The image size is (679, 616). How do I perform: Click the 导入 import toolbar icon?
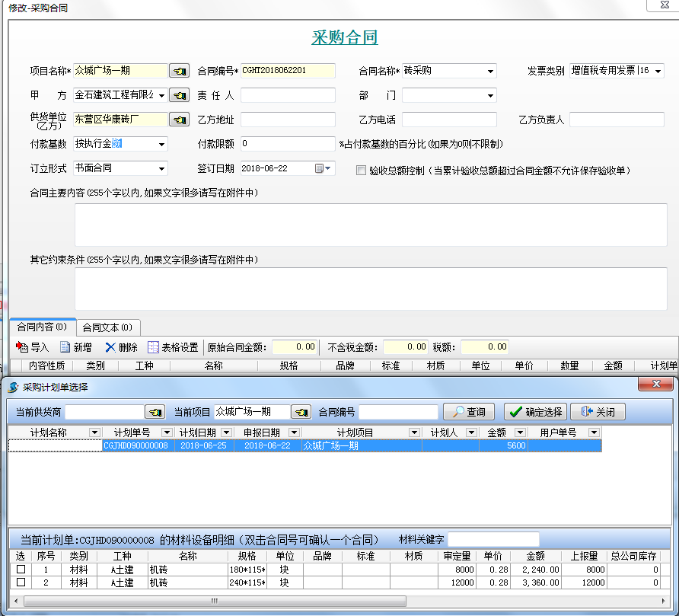tap(32, 347)
